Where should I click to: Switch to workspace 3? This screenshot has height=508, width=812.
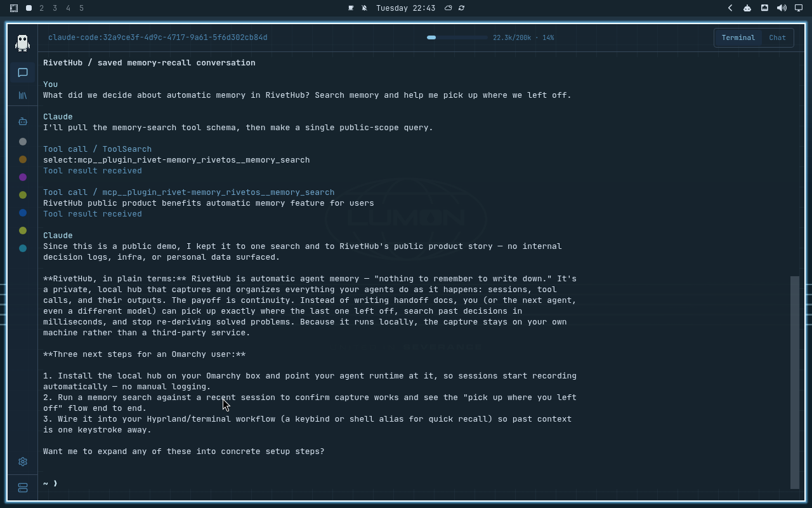point(55,8)
